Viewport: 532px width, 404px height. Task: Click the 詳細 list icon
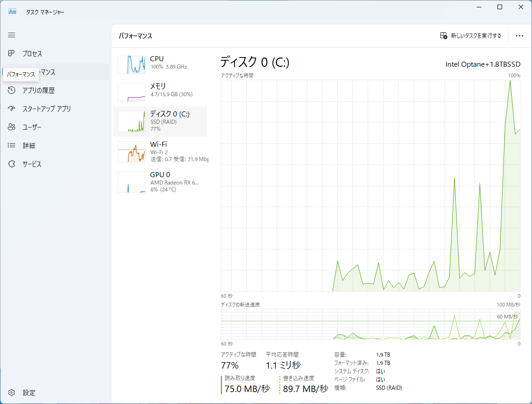point(12,145)
